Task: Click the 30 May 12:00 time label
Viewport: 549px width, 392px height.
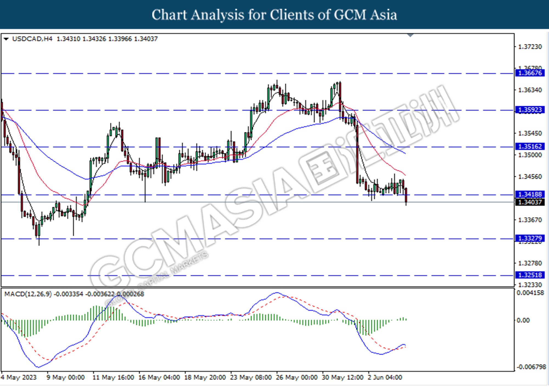Action: 343,378
